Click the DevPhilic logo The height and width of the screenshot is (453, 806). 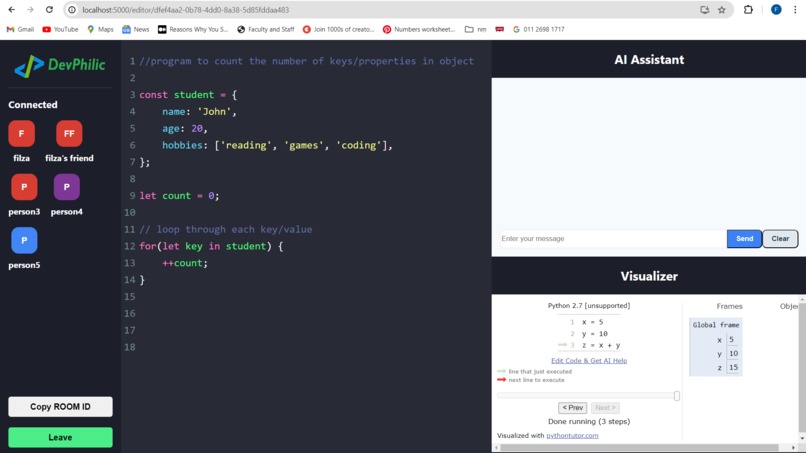coord(60,65)
